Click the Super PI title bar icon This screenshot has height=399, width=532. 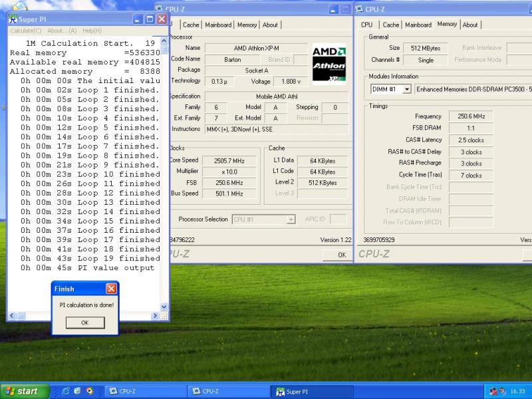tap(13, 19)
